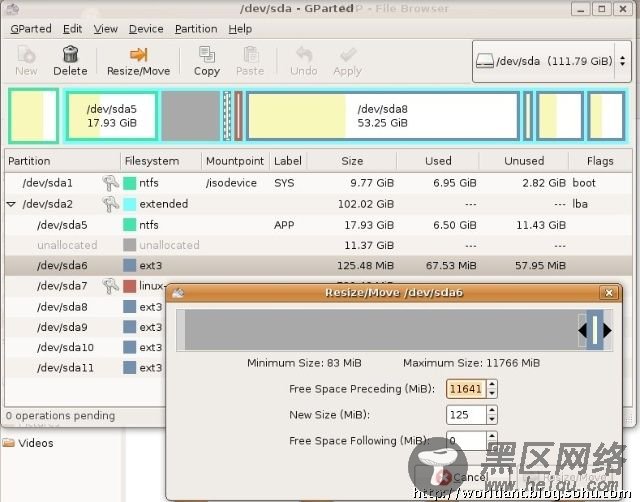This screenshot has height=502, width=640.
Task: Select the /dev/sda8 partition row
Action: click(x=85, y=307)
